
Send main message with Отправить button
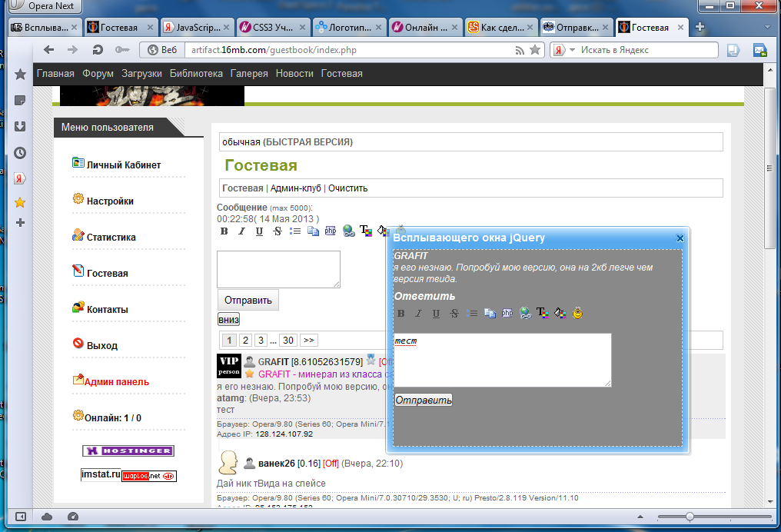[x=248, y=301]
